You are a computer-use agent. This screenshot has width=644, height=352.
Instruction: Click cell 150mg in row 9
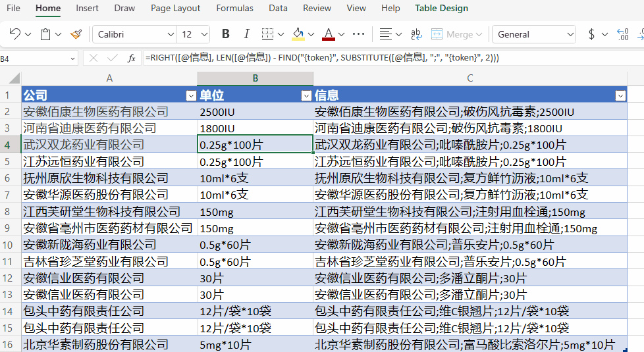click(x=255, y=228)
